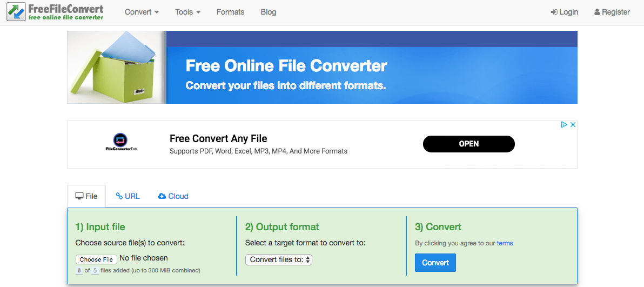
Task: Click the FreeFileConvert logo icon
Action: tap(16, 12)
